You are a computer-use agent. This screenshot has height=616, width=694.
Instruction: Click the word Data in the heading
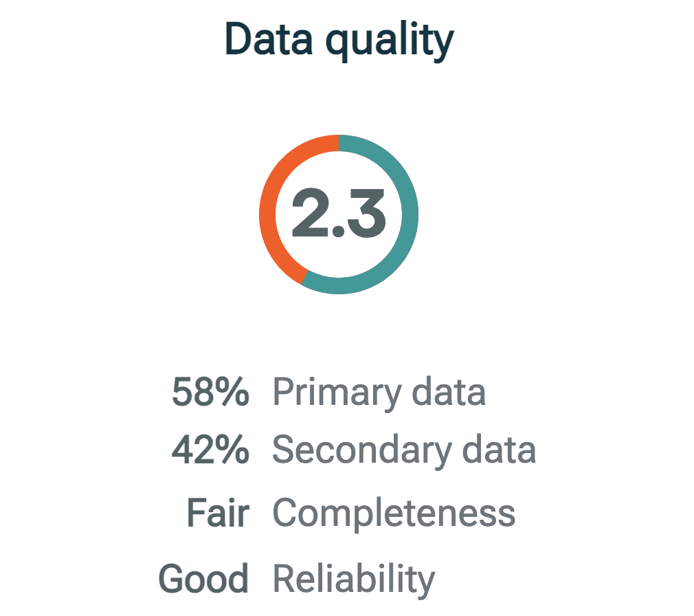[269, 39]
